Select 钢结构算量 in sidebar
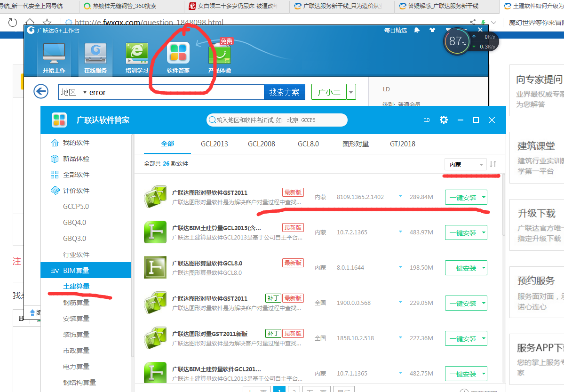Image resolution: width=564 pixels, height=392 pixels. pyautogui.click(x=79, y=382)
